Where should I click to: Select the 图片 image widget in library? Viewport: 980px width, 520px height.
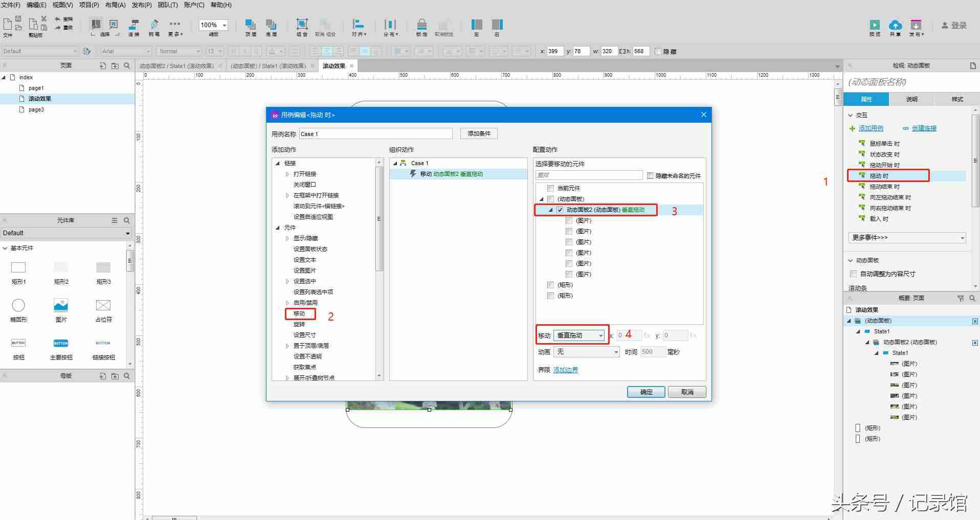61,305
